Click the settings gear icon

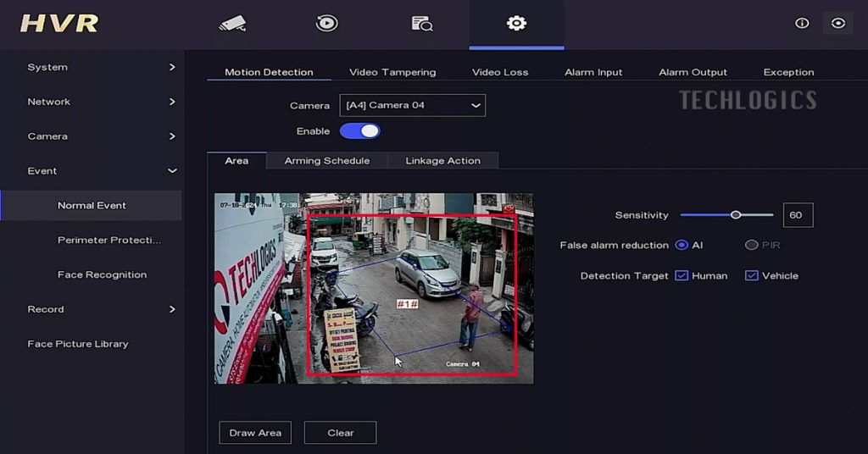[516, 24]
